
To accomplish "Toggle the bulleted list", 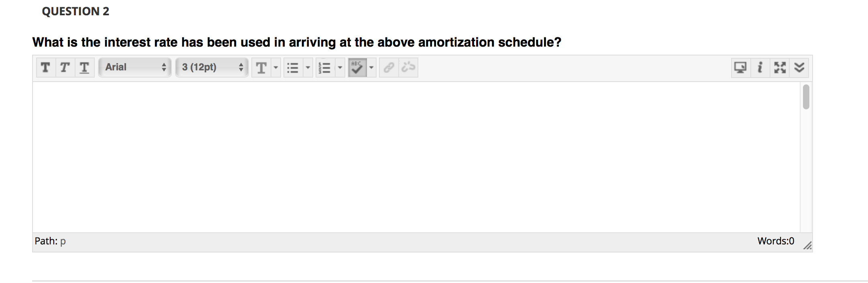I will [292, 68].
